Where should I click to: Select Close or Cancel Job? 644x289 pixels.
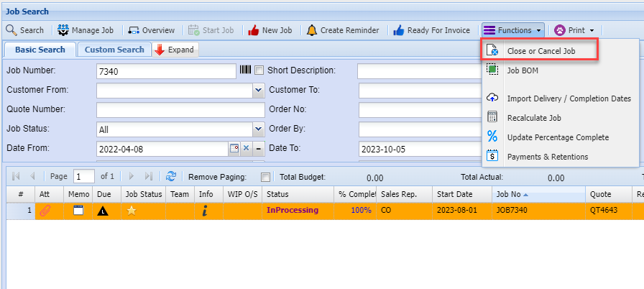tap(540, 51)
